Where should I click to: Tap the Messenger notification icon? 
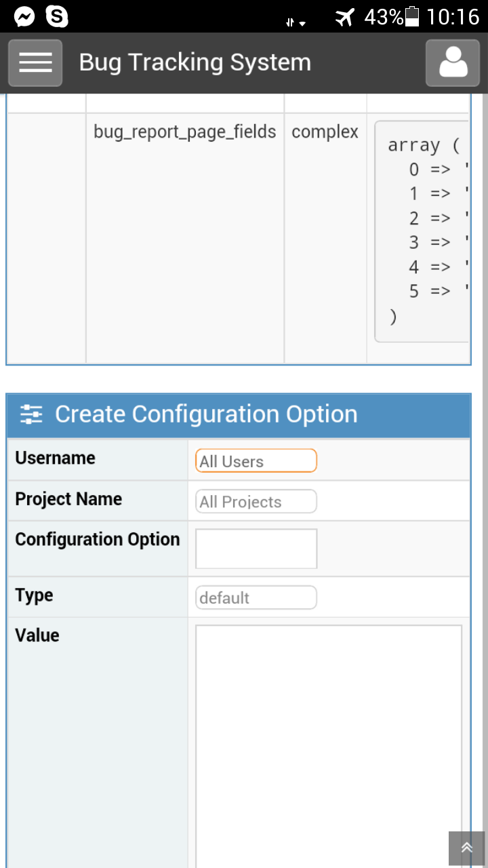tap(24, 16)
